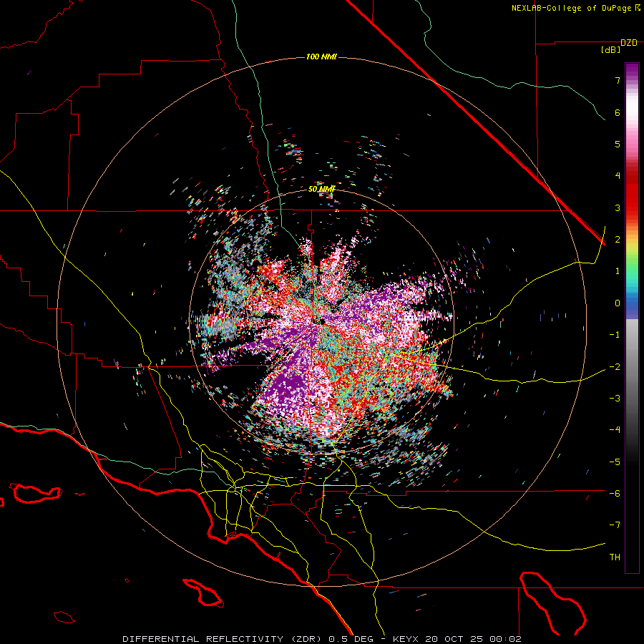Click the black radar site dot at center
Viewport: 644px width, 644px height.
coord(323,322)
